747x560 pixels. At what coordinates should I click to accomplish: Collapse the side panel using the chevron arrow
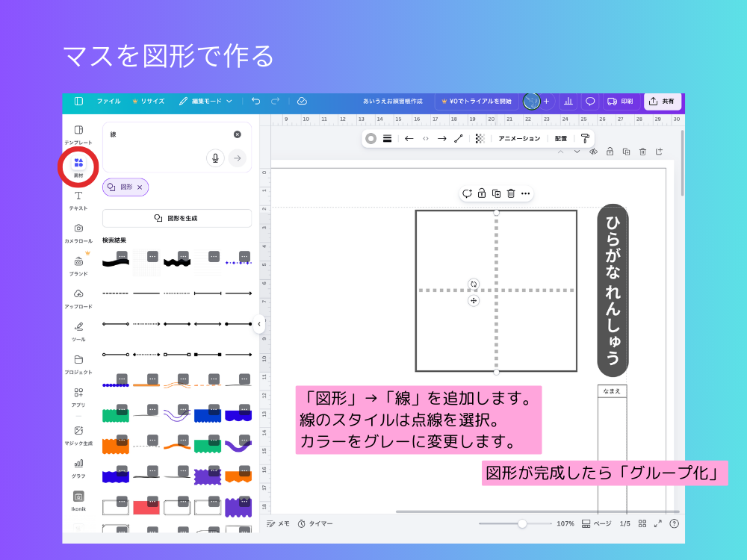pyautogui.click(x=259, y=325)
